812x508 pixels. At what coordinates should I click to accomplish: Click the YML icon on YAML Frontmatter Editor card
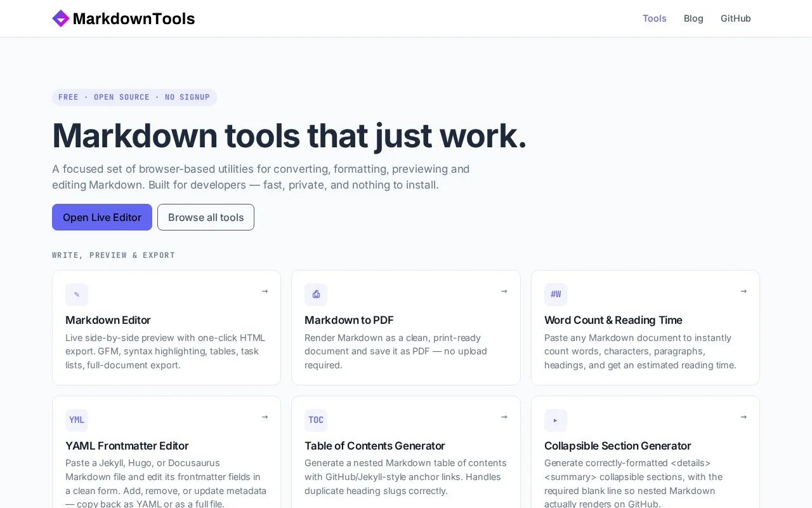pyautogui.click(x=77, y=420)
